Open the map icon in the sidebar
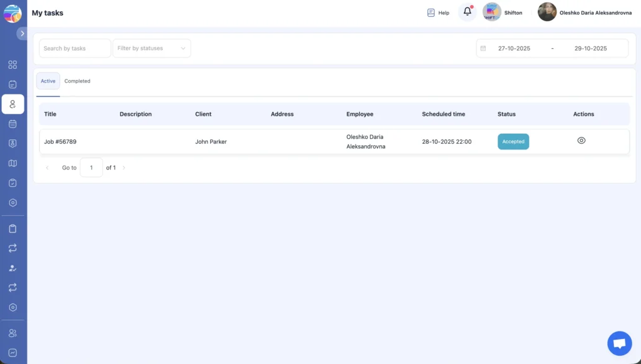Viewport: 641px width, 364px height. (x=13, y=163)
